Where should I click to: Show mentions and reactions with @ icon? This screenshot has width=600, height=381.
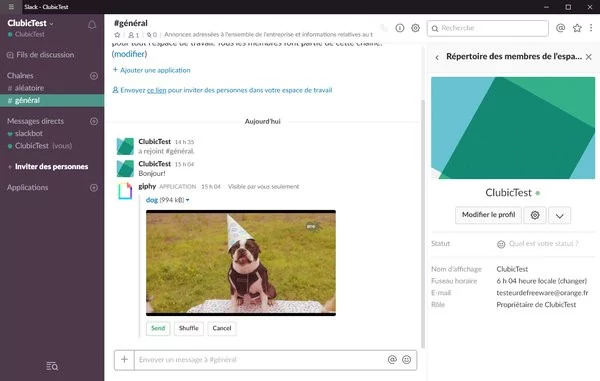point(560,28)
